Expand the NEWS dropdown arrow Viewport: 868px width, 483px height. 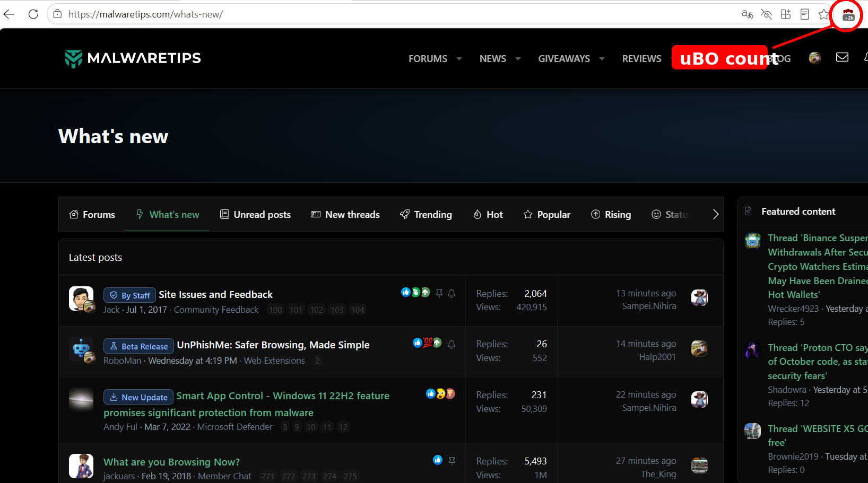point(518,58)
